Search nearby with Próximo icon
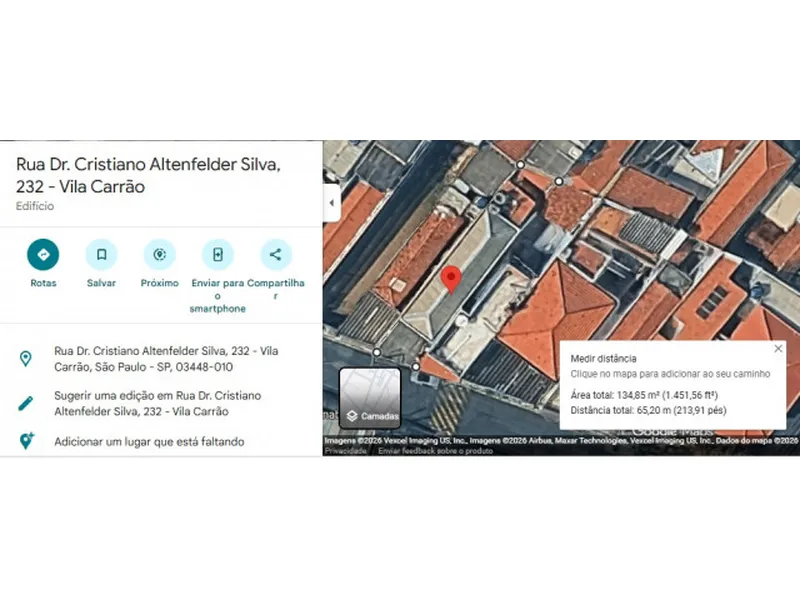The height and width of the screenshot is (600, 800). pyautogui.click(x=159, y=255)
